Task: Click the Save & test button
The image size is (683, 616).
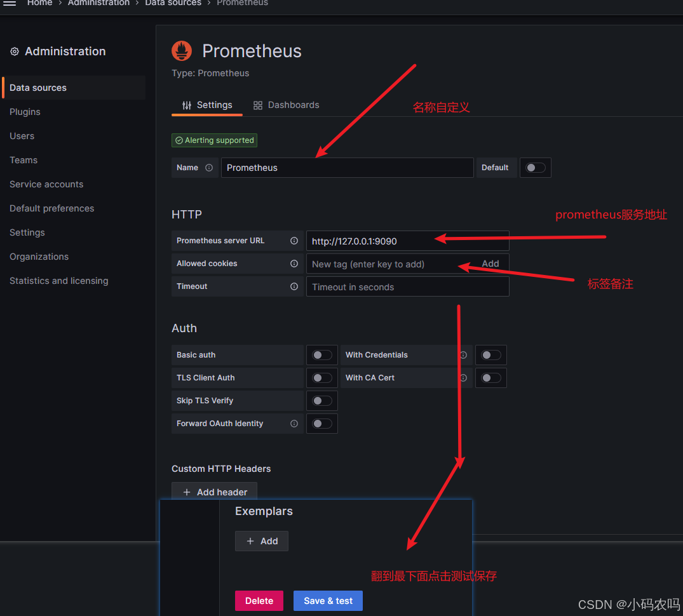Action: pyautogui.click(x=328, y=600)
